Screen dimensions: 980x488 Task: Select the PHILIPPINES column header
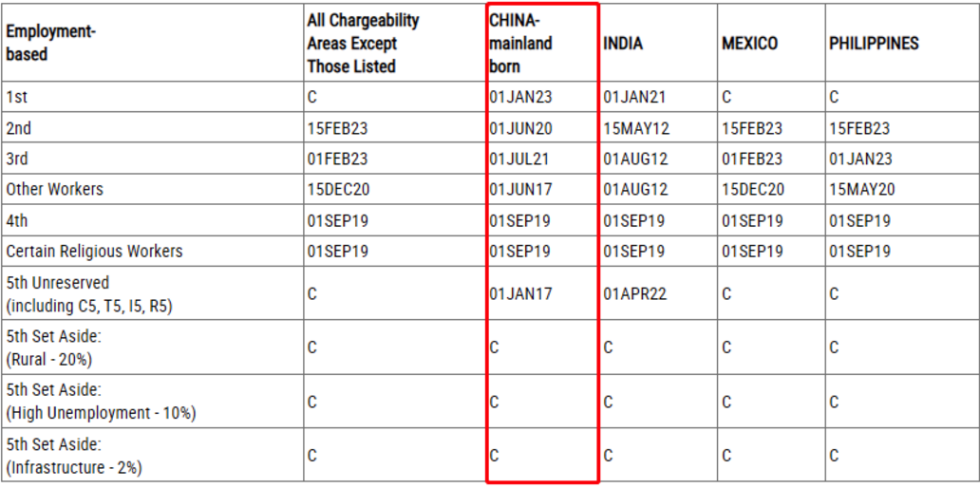tap(874, 44)
